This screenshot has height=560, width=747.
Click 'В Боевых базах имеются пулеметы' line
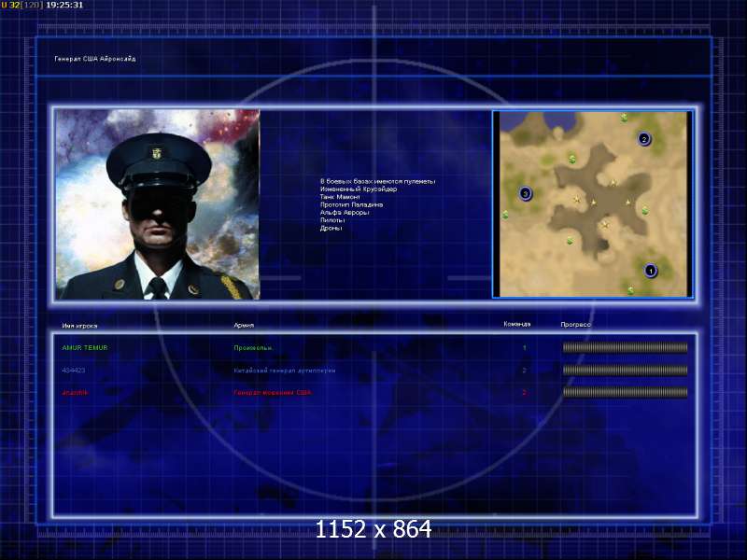[377, 181]
